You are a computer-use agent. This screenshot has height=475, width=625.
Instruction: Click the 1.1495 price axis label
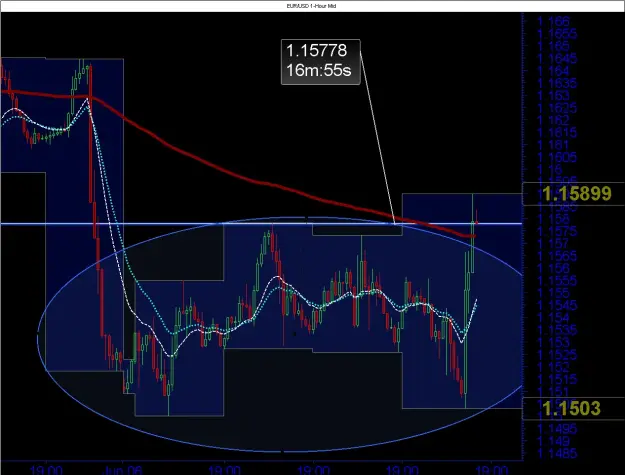(x=557, y=429)
